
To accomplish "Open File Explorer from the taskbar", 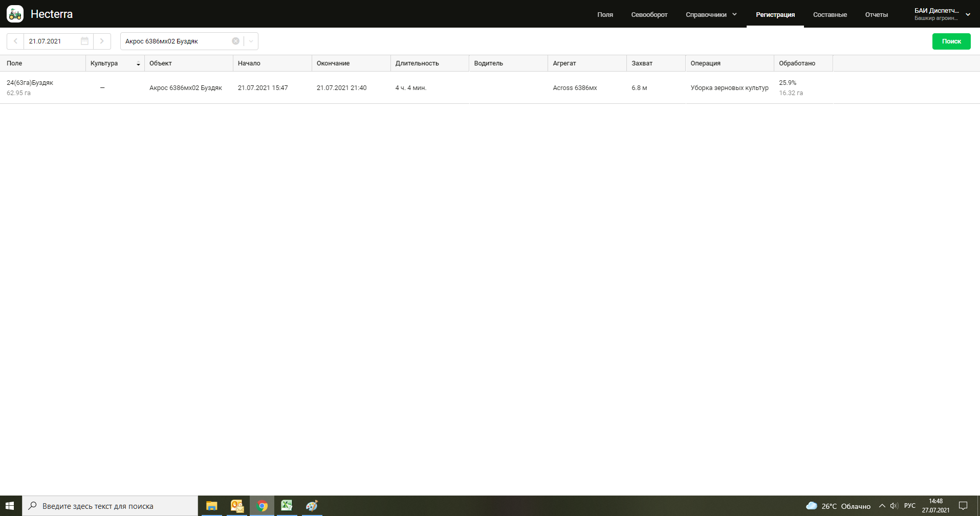I will (211, 506).
